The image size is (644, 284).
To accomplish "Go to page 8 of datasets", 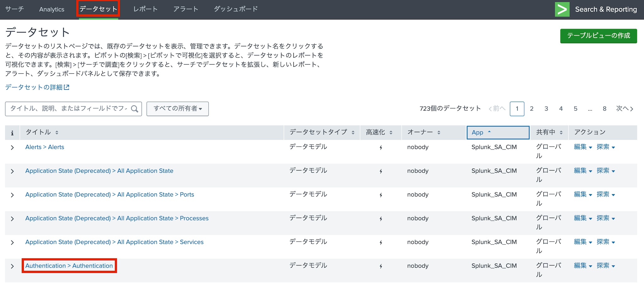I will (x=604, y=109).
